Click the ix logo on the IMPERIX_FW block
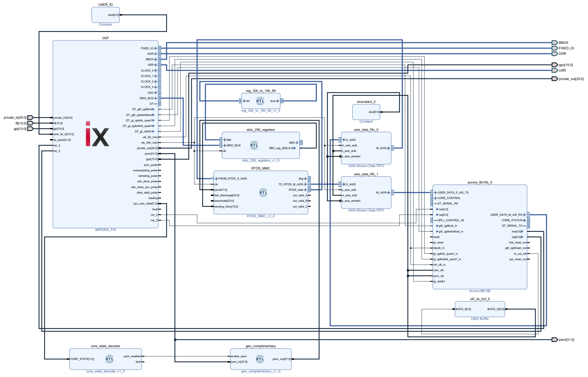Screen dimensions: 588x377 pyautogui.click(x=96, y=134)
